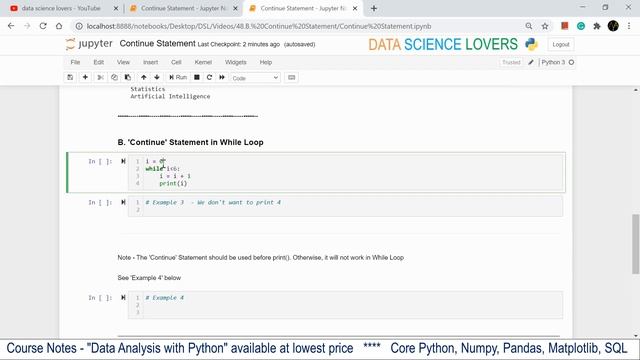640x360 pixels.
Task: Click the zoom magnifier icon in address bar
Action: pyautogui.click(x=529, y=26)
